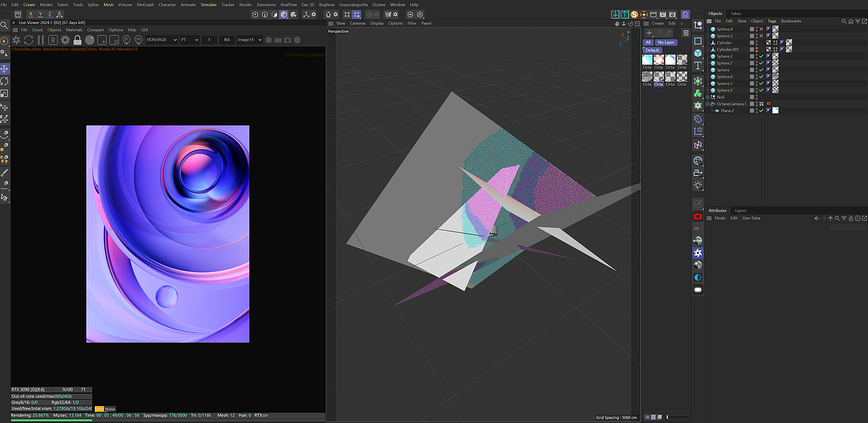Open the Cloud menu in Live Viewer

pos(37,30)
